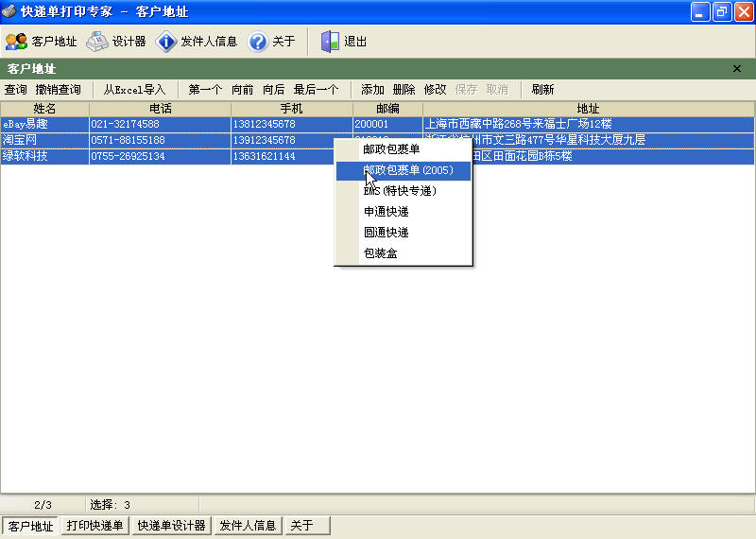756x539 pixels.
Task: Click mobile cell 13812345678
Action: click(292, 124)
